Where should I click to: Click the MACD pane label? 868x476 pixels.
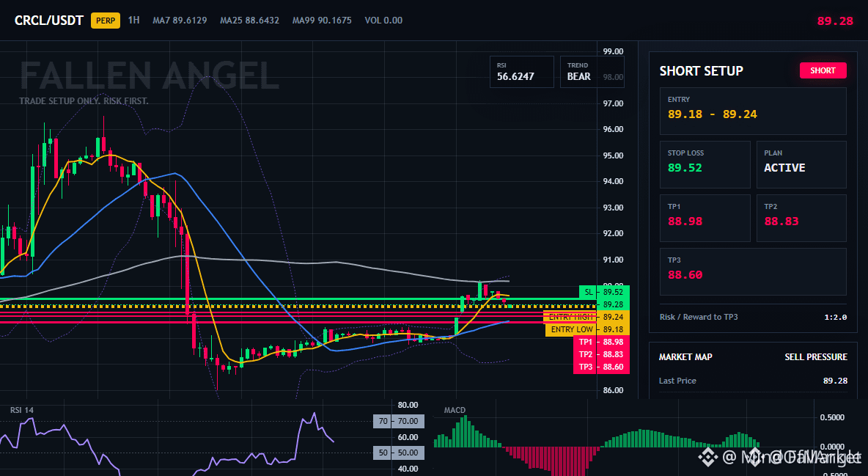click(455, 410)
